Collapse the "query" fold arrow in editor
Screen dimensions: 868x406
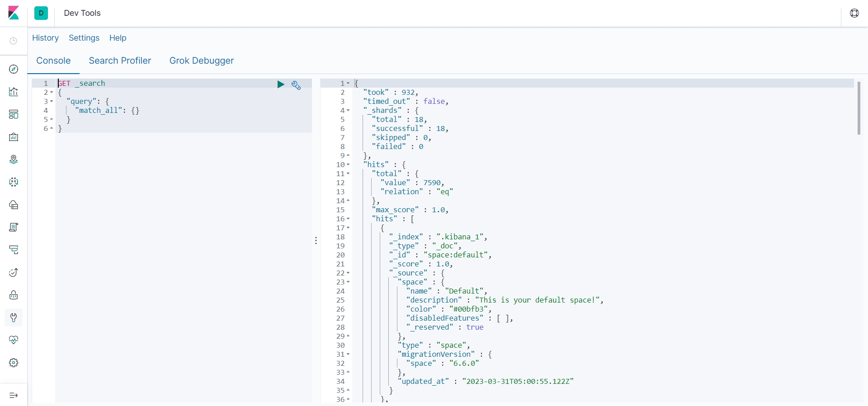coord(52,102)
